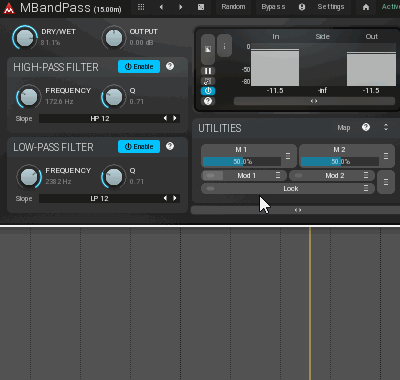Screen dimensions: 400x380
Task: Click the Output value 0.00 dB
Action: tap(141, 43)
